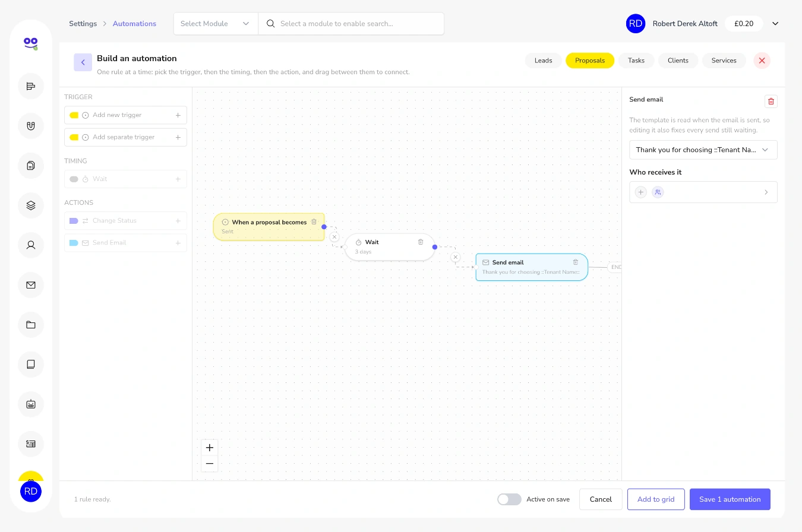Viewport: 802px width, 532px height.
Task: Go to Settings in the breadcrumb
Action: coord(83,24)
